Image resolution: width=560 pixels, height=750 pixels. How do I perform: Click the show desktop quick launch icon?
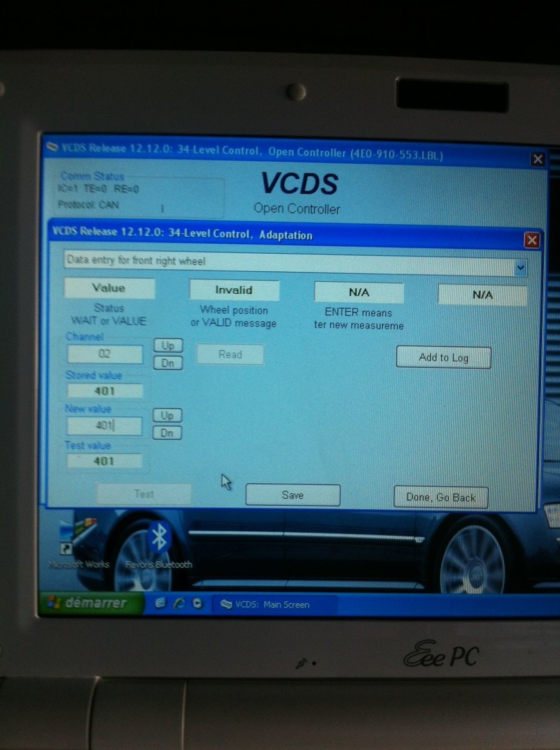coord(161,604)
